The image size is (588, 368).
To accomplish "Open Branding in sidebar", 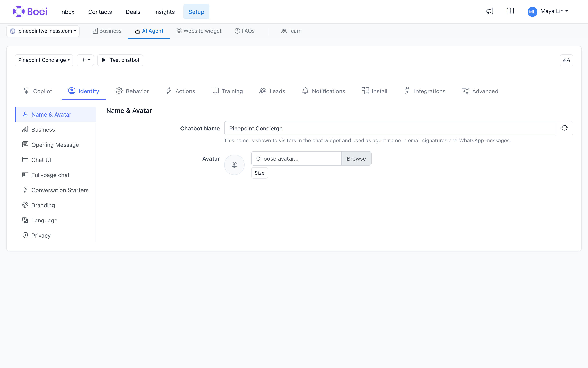I will pos(55,205).
